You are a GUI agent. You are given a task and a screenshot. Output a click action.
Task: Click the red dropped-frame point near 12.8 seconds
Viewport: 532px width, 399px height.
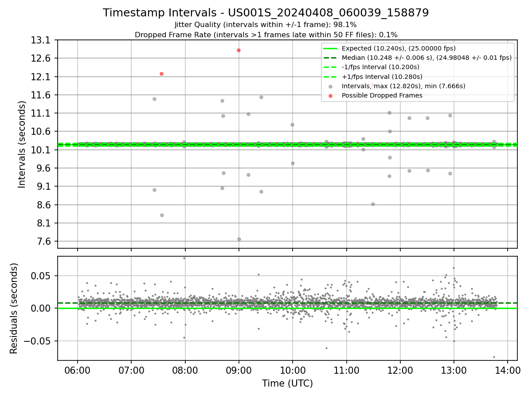(239, 50)
